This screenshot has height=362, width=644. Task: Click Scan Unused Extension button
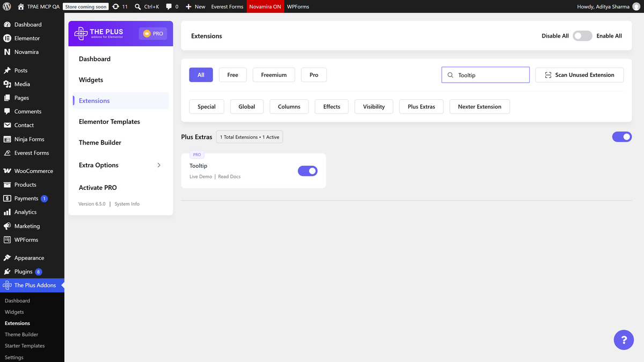tap(580, 75)
